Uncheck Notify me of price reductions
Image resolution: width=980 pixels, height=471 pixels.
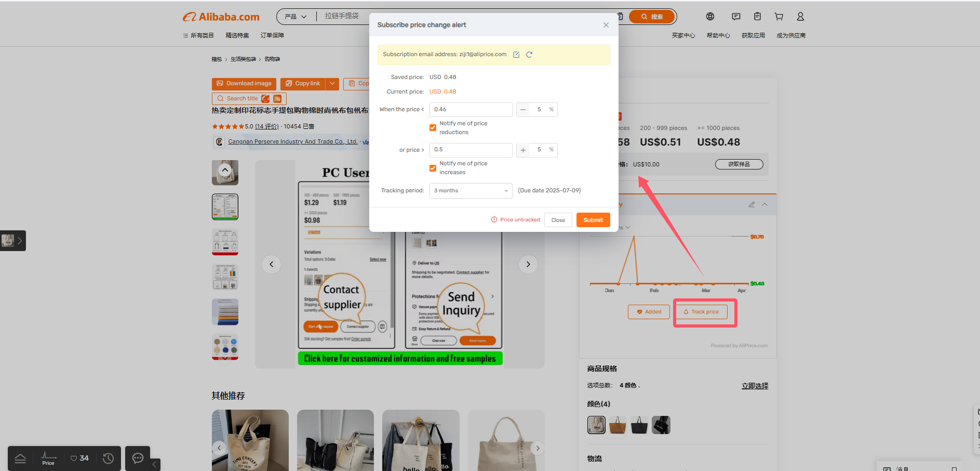coord(433,128)
